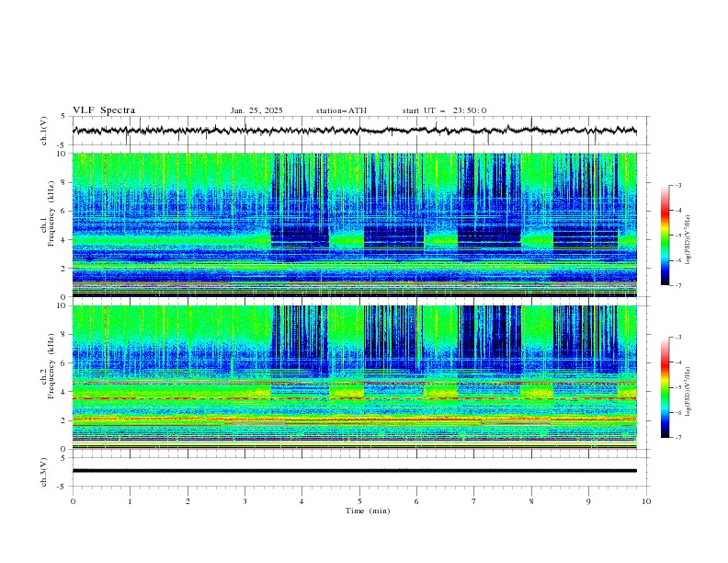Click the "-7" value on ch.1 color bar
Screen dimensions: 728x563
tap(678, 285)
